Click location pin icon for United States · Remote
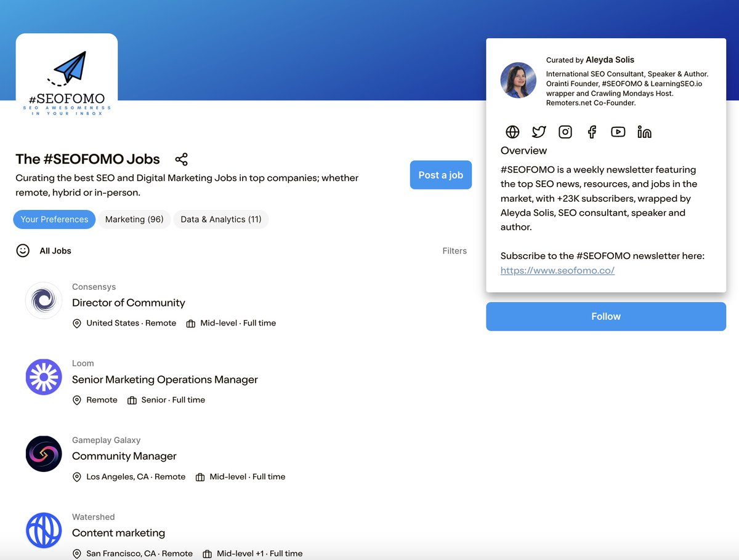The image size is (739, 560). coord(77,323)
